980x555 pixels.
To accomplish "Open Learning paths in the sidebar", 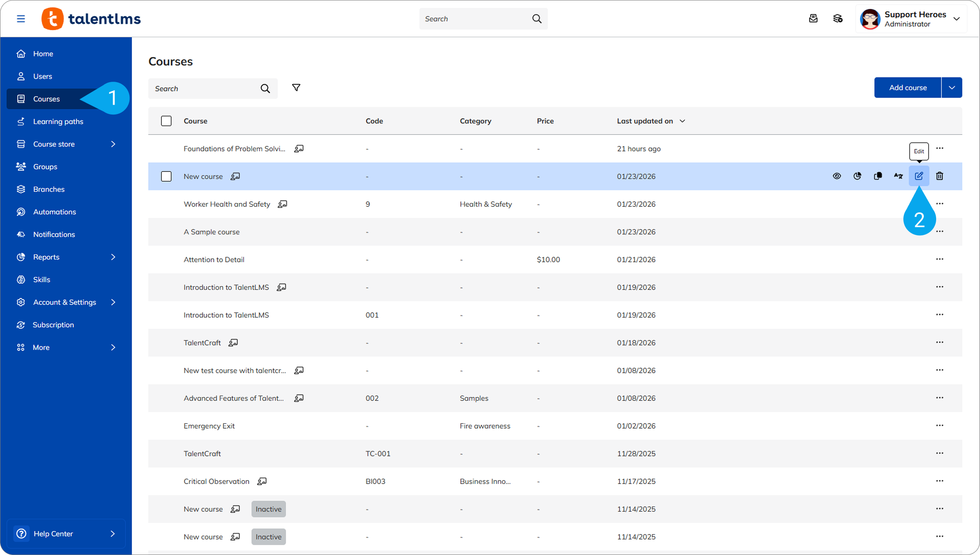I will (x=58, y=122).
